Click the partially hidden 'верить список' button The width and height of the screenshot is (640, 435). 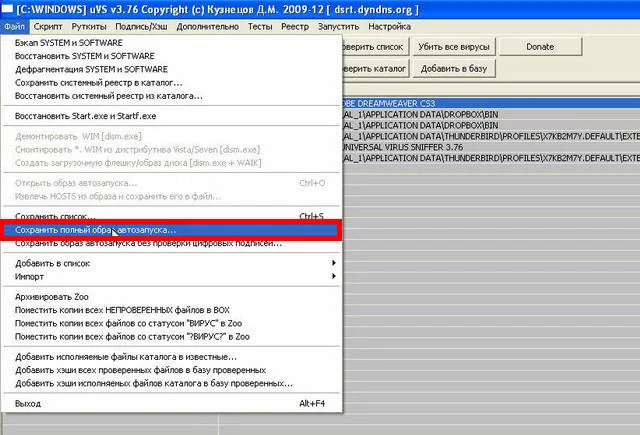(376, 47)
